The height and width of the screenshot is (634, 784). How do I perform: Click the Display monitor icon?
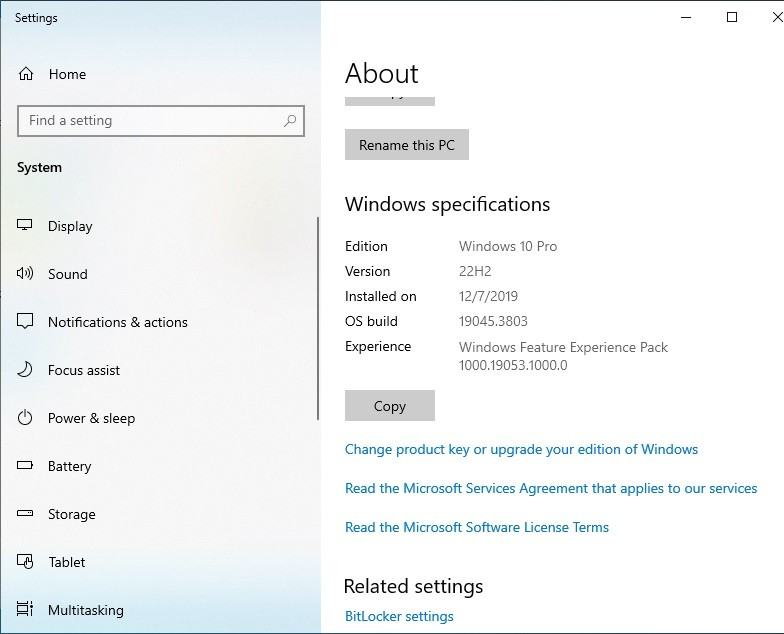(x=24, y=225)
